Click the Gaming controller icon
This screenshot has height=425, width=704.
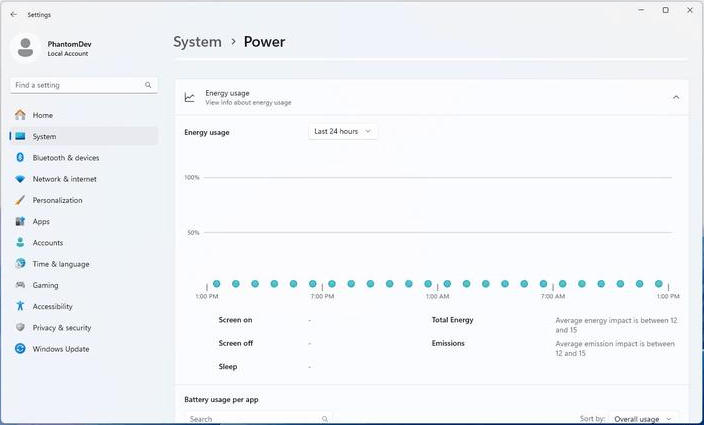tap(20, 285)
